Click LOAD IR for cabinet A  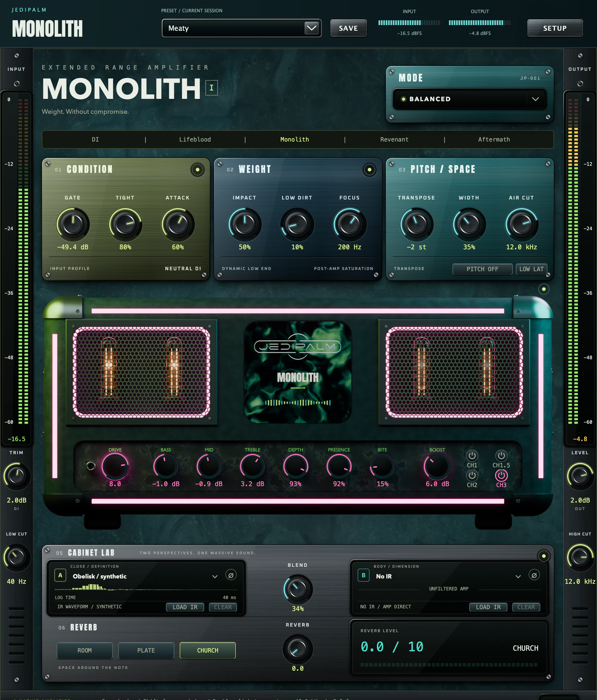click(185, 607)
